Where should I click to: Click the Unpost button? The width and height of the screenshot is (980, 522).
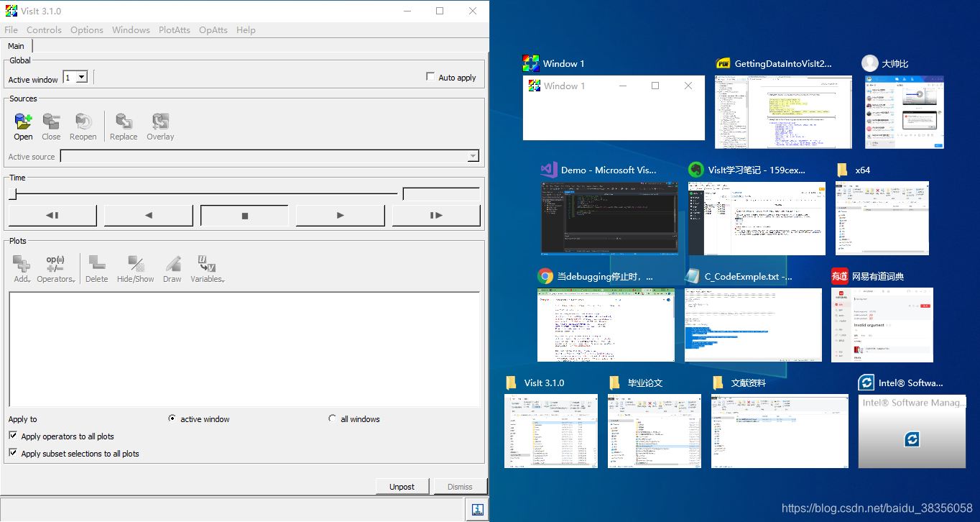402,486
